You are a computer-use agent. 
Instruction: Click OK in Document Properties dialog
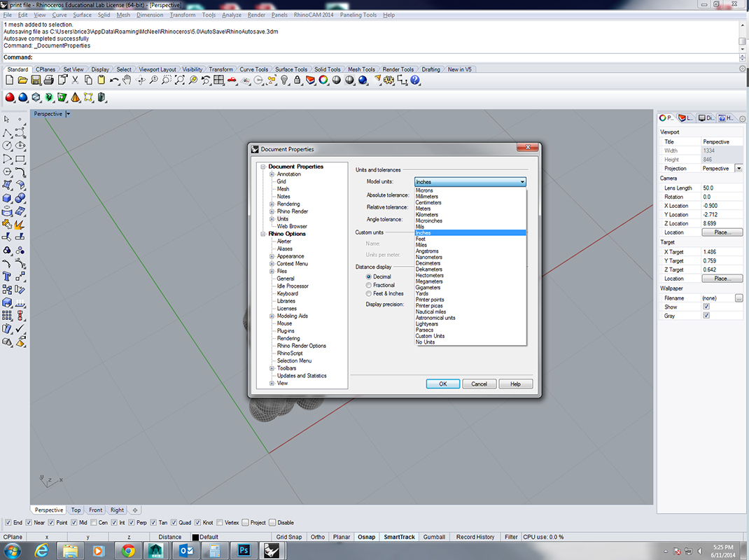443,384
